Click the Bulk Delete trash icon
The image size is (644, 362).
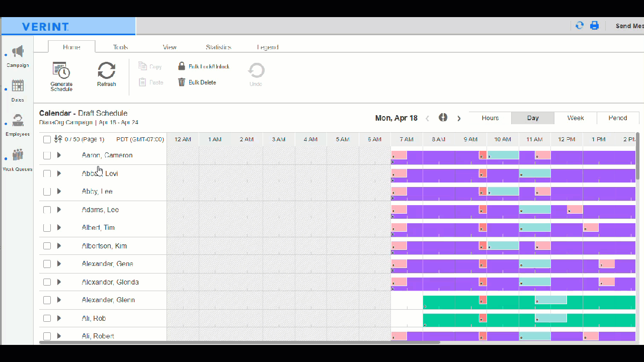pyautogui.click(x=182, y=82)
